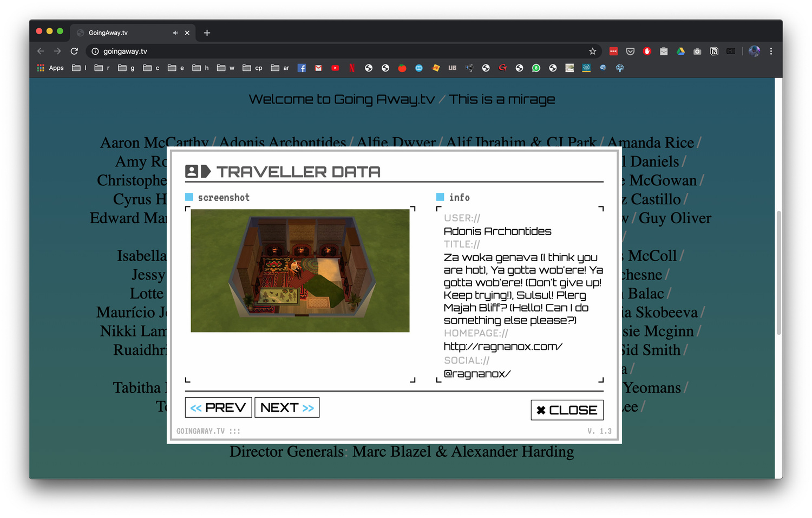Open the Facebook bookmark
812x518 pixels.
(x=302, y=68)
